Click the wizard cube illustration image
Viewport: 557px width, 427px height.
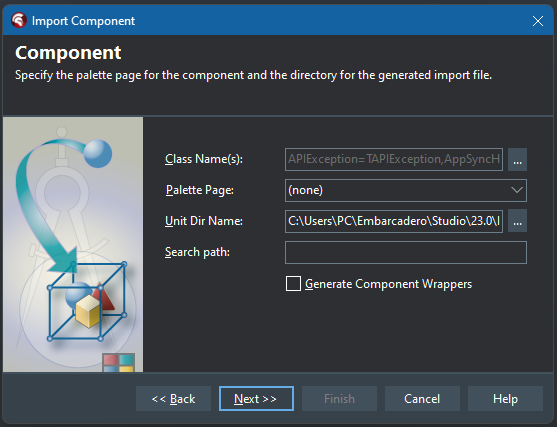click(73, 245)
